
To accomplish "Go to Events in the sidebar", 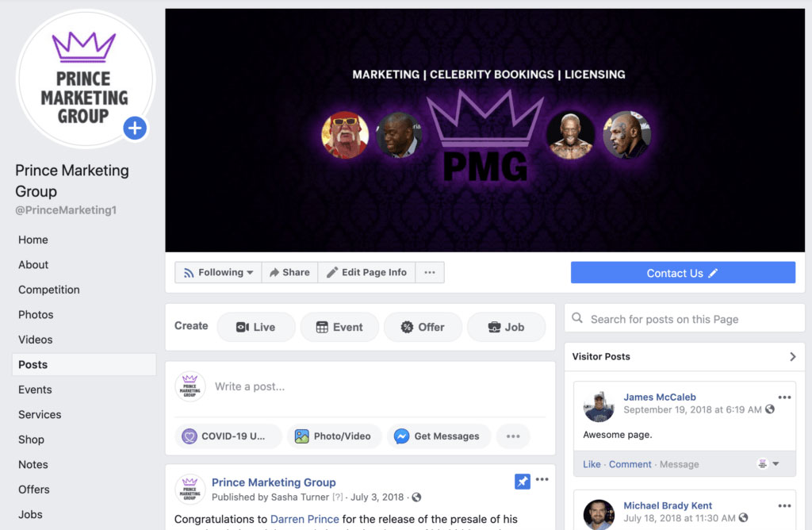I will [35, 390].
